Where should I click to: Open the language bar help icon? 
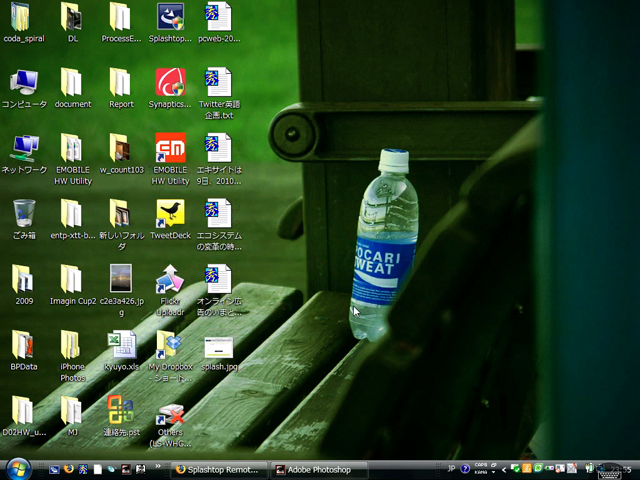point(464,469)
